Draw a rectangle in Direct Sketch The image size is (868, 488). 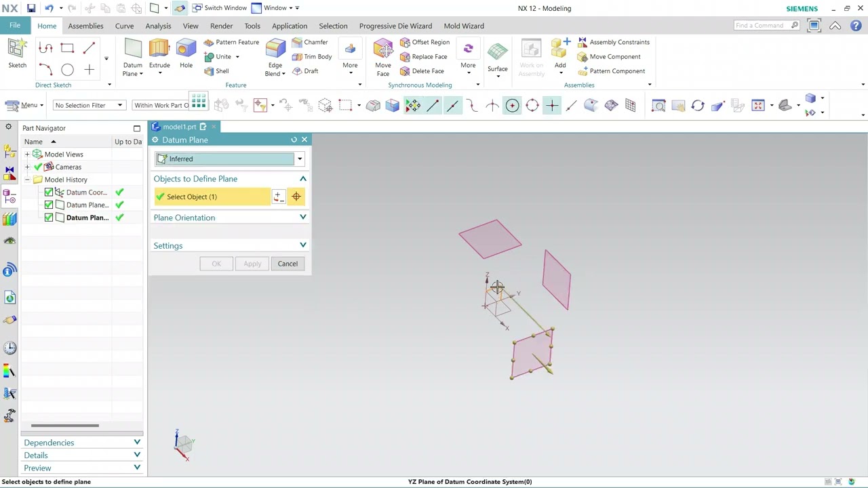coord(67,47)
